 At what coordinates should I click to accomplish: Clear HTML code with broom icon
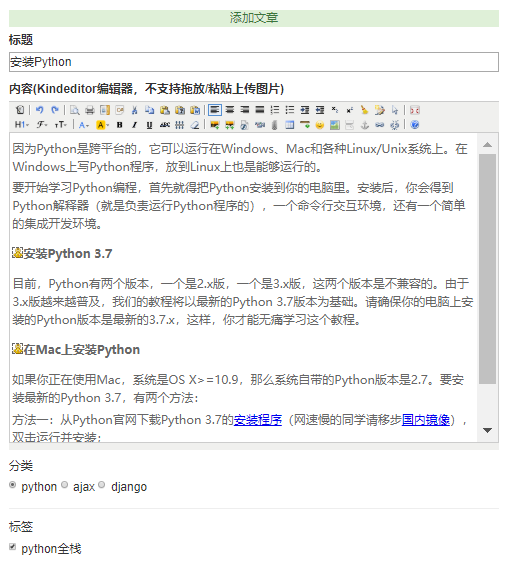365,110
